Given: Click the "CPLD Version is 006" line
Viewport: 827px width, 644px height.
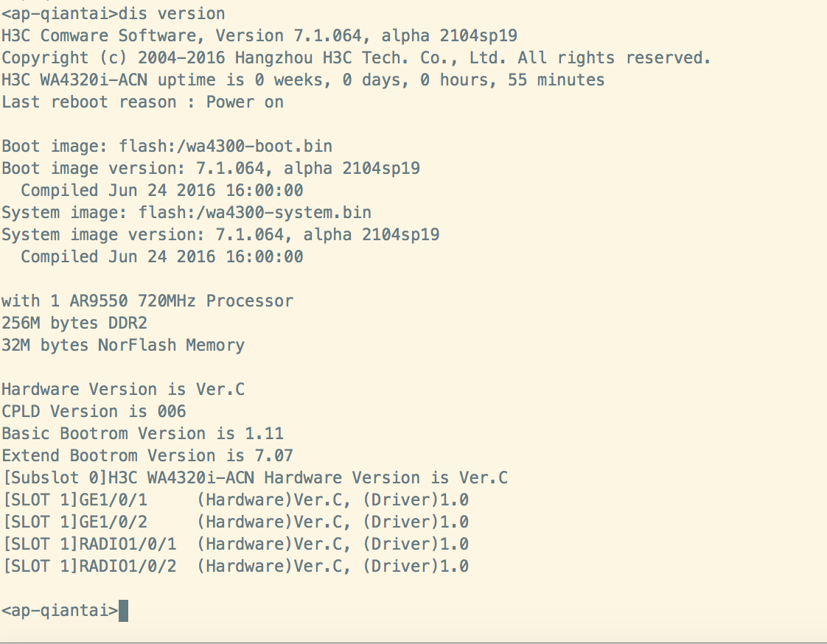Looking at the screenshot, I should pos(94,412).
